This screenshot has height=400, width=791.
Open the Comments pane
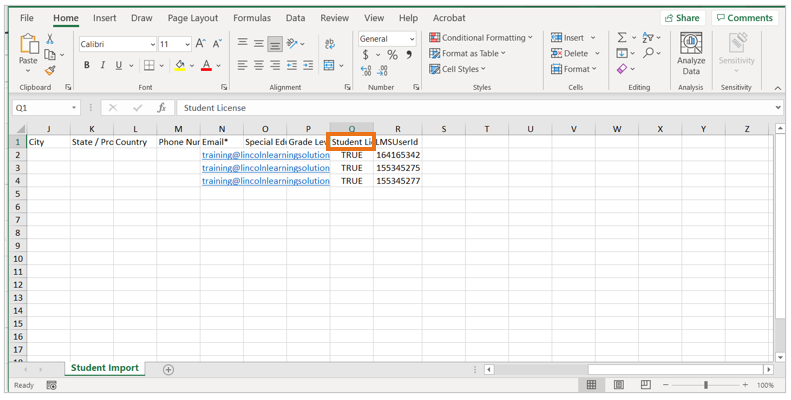click(745, 18)
